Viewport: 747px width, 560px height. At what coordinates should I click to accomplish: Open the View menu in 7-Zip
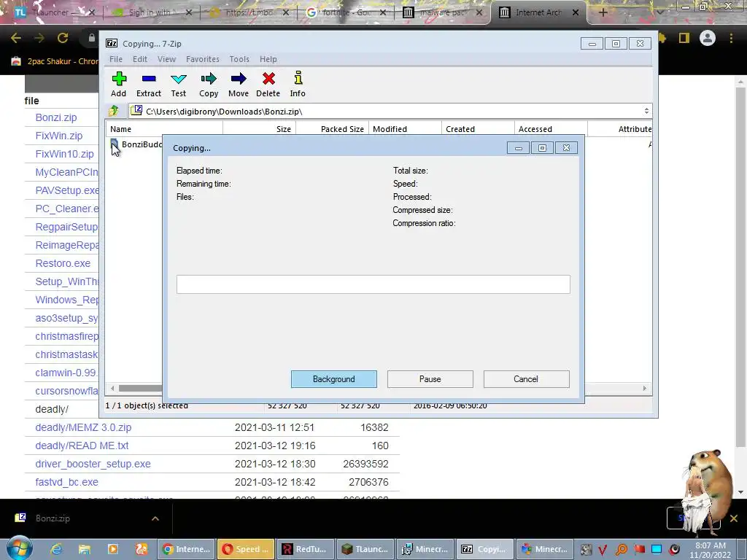tap(167, 59)
